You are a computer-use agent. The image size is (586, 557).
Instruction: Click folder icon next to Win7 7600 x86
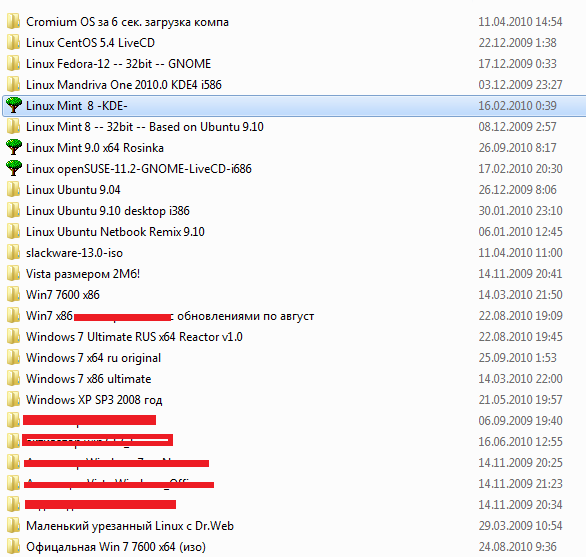[13, 294]
